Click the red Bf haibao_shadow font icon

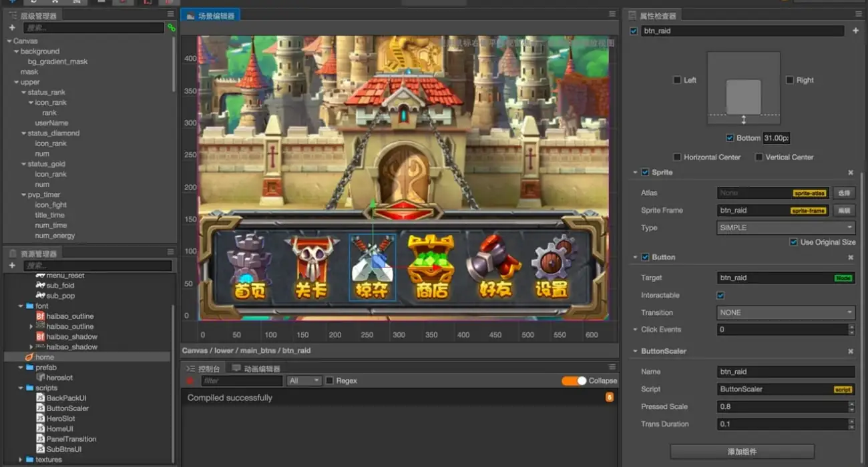(x=40, y=337)
